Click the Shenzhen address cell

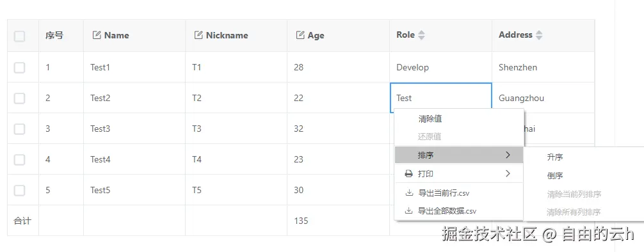(543, 67)
